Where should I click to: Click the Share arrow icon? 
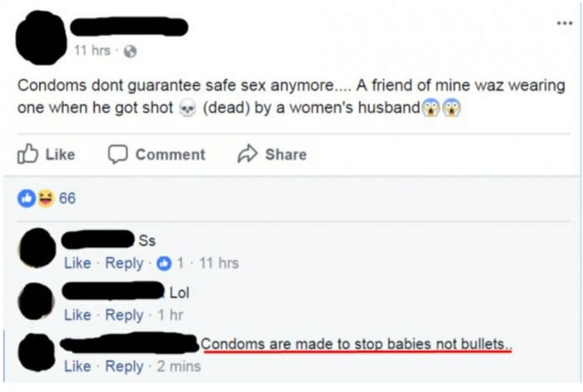247,153
